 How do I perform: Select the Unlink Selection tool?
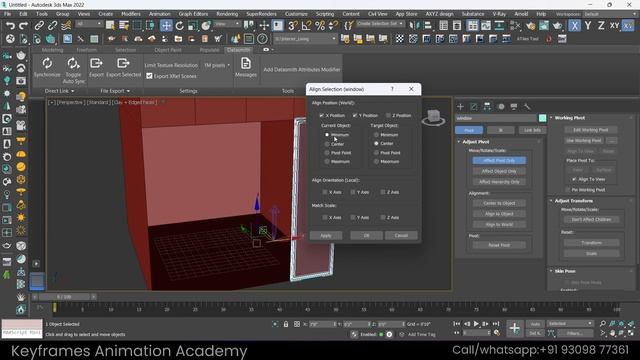tap(52, 26)
